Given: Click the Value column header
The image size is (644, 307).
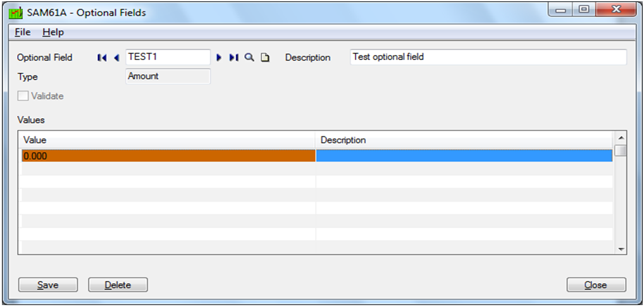Looking at the screenshot, I should point(168,140).
